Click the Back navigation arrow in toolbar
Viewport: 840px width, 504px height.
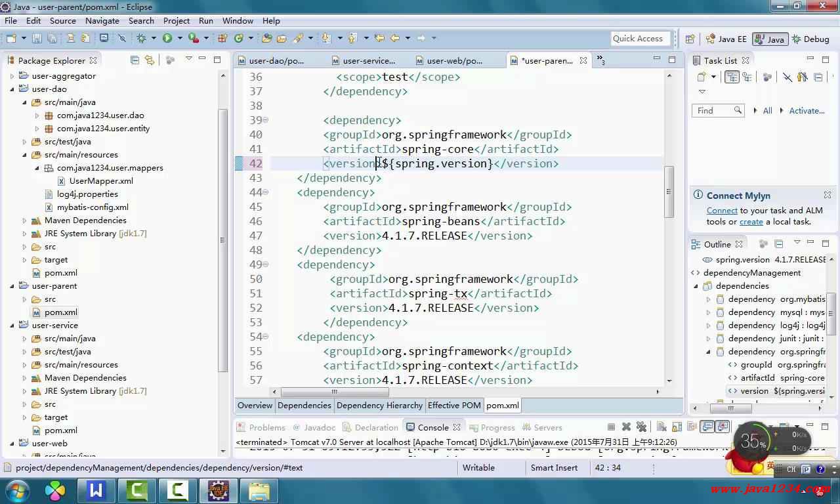point(395,39)
